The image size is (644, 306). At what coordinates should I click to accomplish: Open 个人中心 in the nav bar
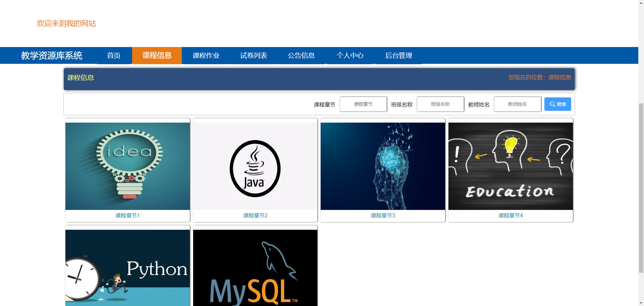[x=350, y=55]
